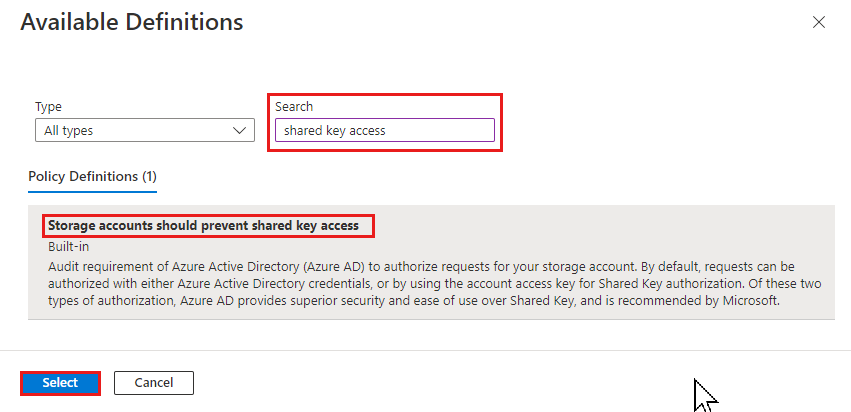
Task: Click the "Type" label above the dropdown
Action: 48,106
